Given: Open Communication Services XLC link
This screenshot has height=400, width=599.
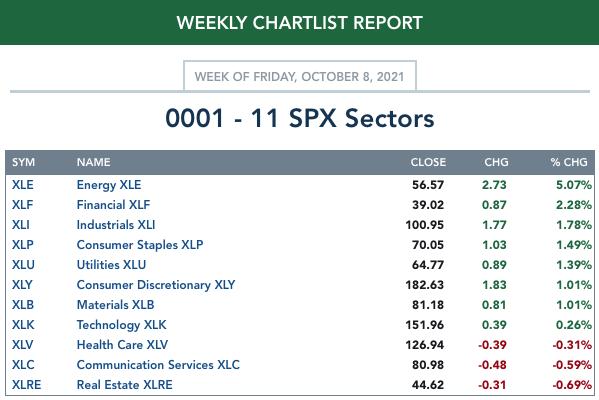Looking at the screenshot, I should pos(158,365).
